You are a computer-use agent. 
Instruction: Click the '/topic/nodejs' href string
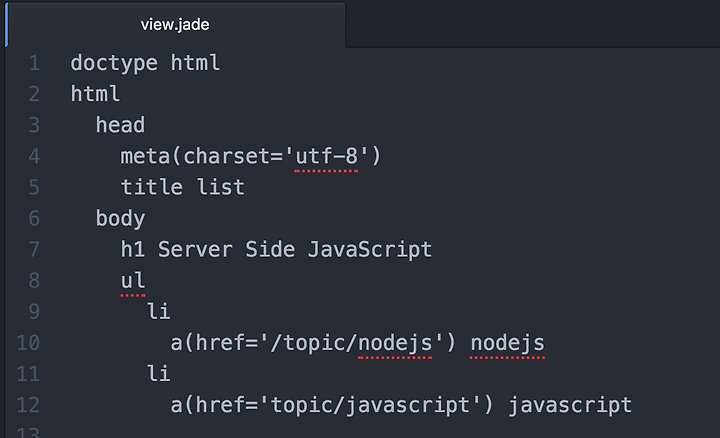(351, 343)
